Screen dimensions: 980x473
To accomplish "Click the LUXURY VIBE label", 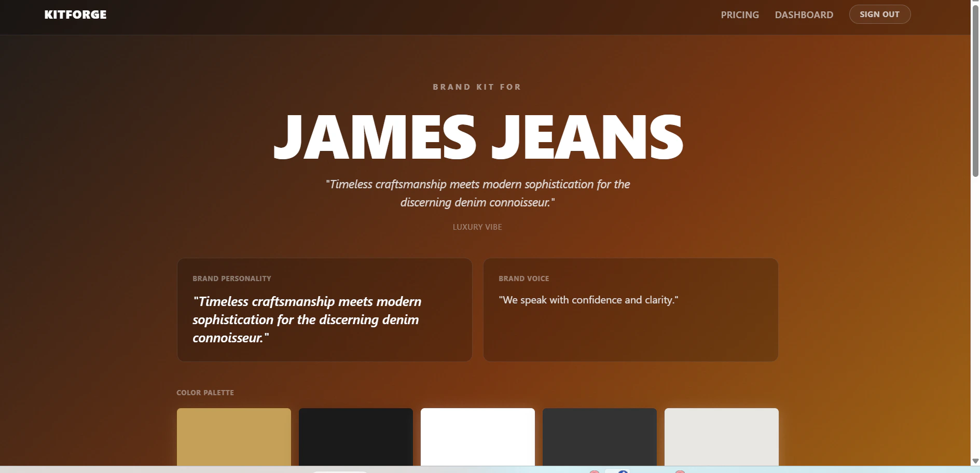I will pos(477,227).
